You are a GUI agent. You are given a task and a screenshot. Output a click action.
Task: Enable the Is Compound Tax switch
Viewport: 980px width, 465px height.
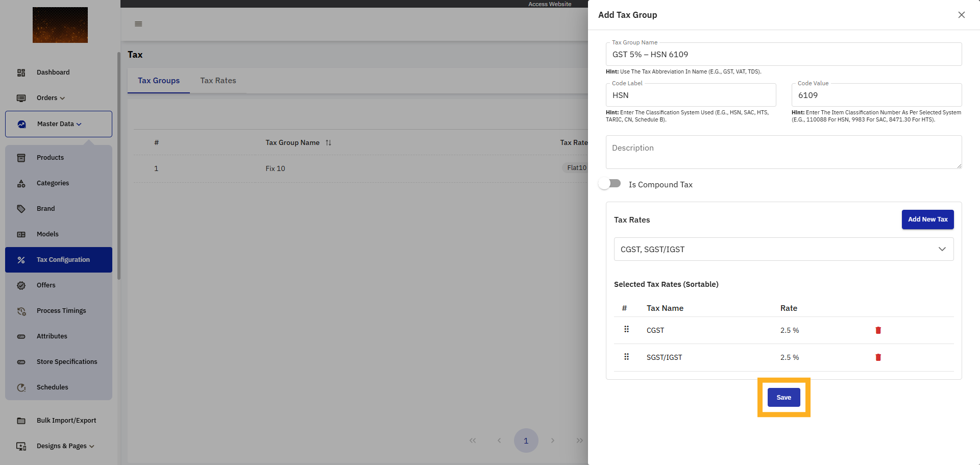click(x=610, y=184)
